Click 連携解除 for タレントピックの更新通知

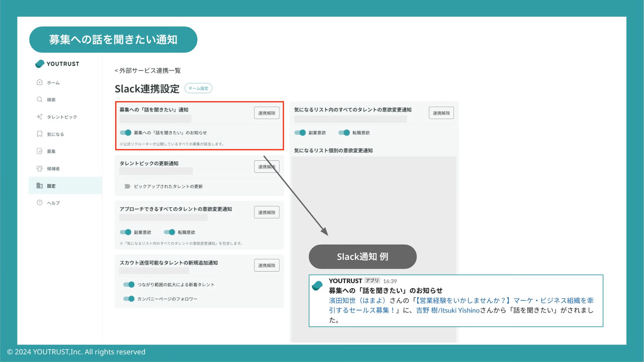pos(267,167)
